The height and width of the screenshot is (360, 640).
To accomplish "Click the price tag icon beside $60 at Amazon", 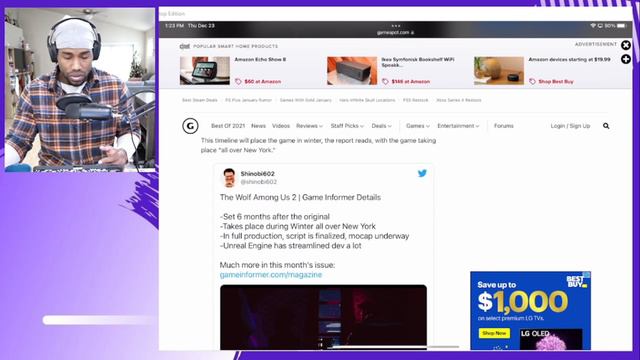I will pyautogui.click(x=238, y=82).
